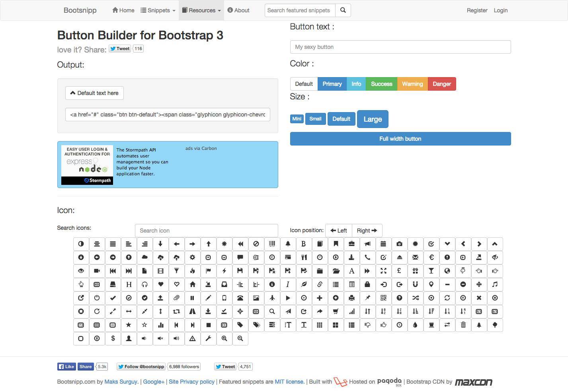Viewport: 568px width, 392px height.
Task: Select the Default size button
Action: (341, 119)
